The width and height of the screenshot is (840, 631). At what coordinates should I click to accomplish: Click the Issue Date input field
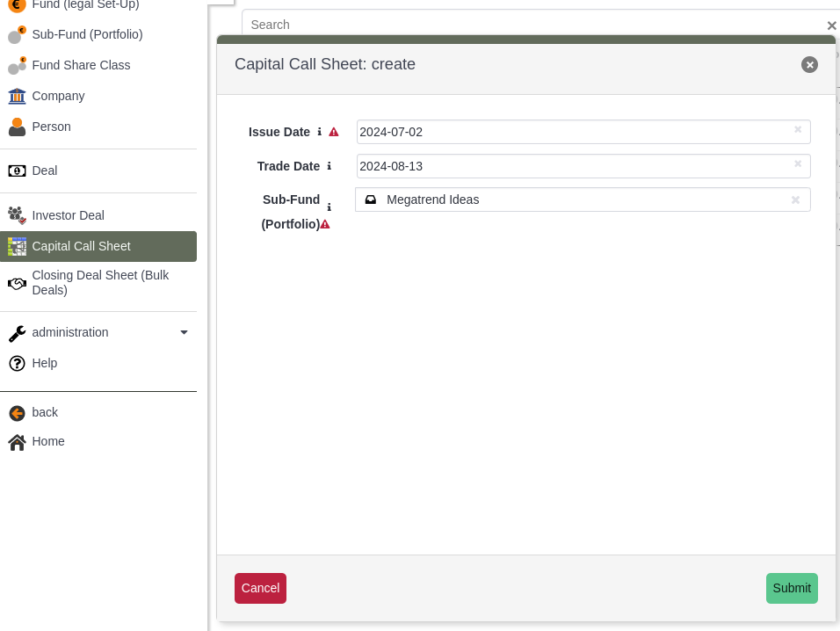pos(571,132)
